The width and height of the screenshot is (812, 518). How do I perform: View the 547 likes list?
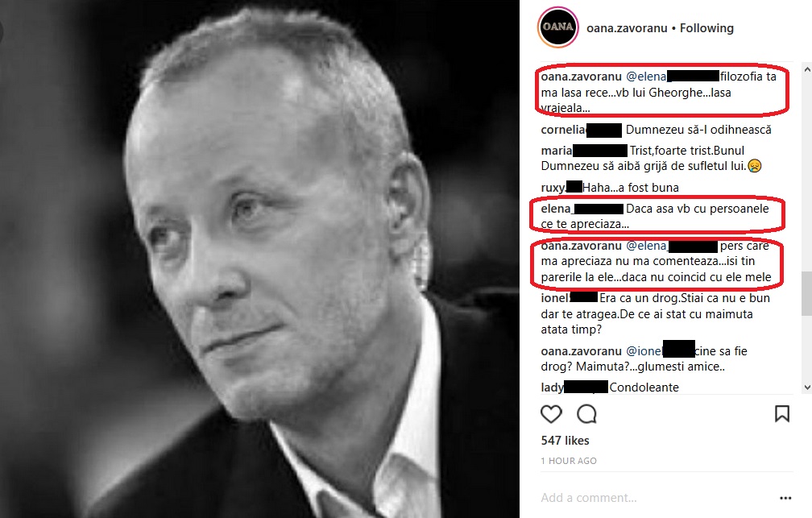[565, 441]
